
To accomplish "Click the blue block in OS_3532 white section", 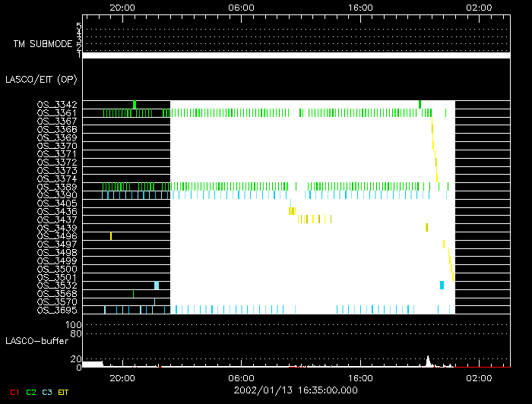I will [x=442, y=286].
